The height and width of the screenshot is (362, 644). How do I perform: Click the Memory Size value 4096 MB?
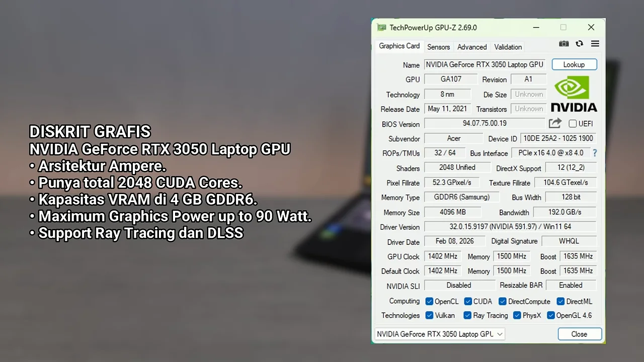[x=453, y=212]
